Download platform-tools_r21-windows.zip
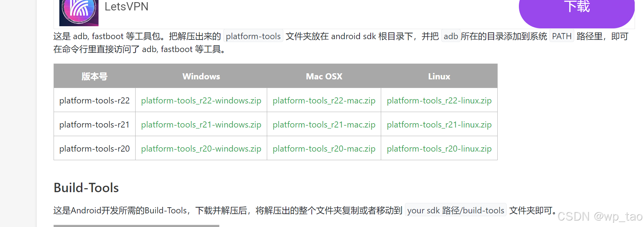The width and height of the screenshot is (644, 227). click(x=201, y=125)
